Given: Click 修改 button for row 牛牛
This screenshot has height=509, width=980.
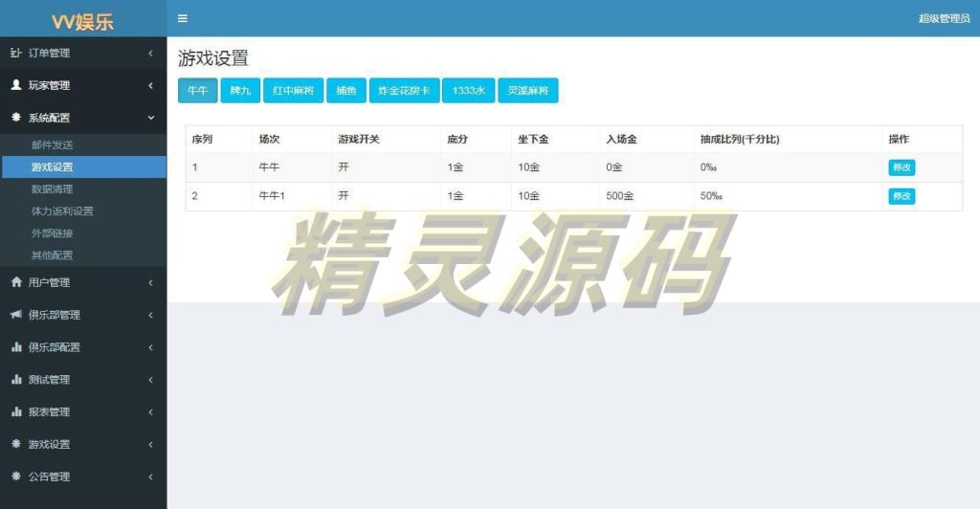Looking at the screenshot, I should [x=902, y=167].
